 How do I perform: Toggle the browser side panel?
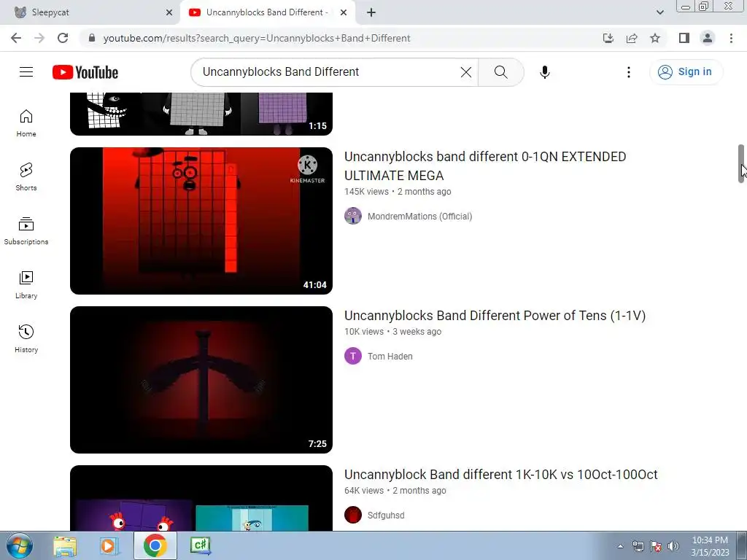coord(684,38)
